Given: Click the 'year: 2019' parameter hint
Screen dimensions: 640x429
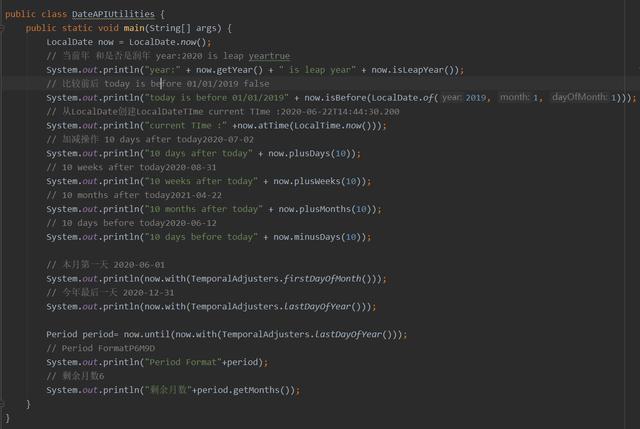Looking at the screenshot, I should (464, 98).
